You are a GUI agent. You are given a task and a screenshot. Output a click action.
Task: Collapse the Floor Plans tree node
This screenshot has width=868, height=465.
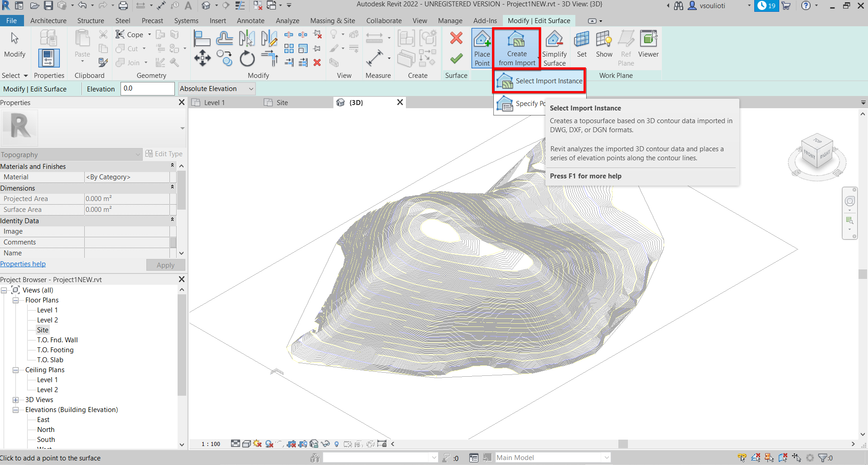coord(16,300)
